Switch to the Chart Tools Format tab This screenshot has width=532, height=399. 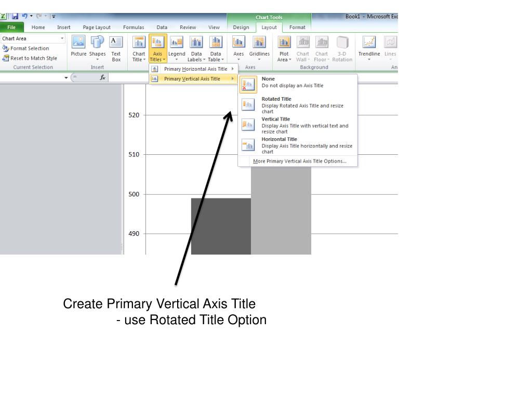point(297,27)
